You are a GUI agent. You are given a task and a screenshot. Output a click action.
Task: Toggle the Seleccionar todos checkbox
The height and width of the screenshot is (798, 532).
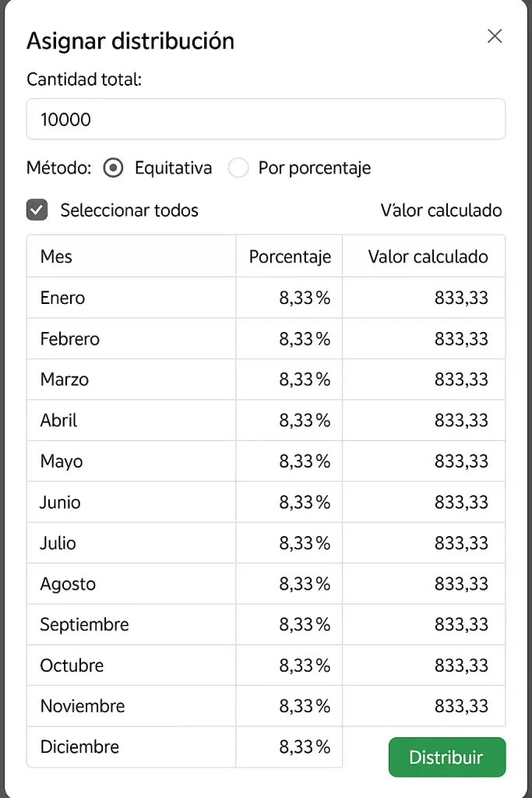point(37,210)
